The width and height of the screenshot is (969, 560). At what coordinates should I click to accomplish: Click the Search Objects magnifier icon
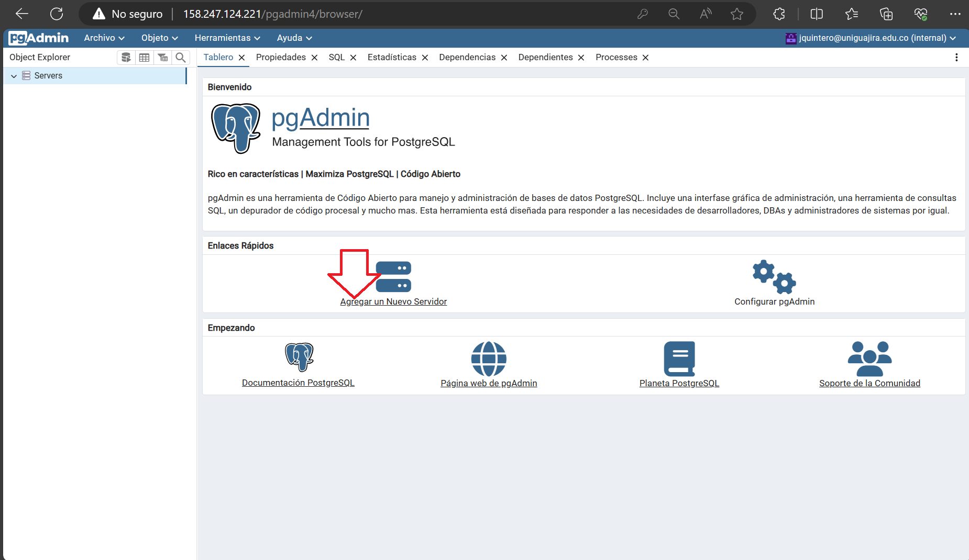pos(181,58)
